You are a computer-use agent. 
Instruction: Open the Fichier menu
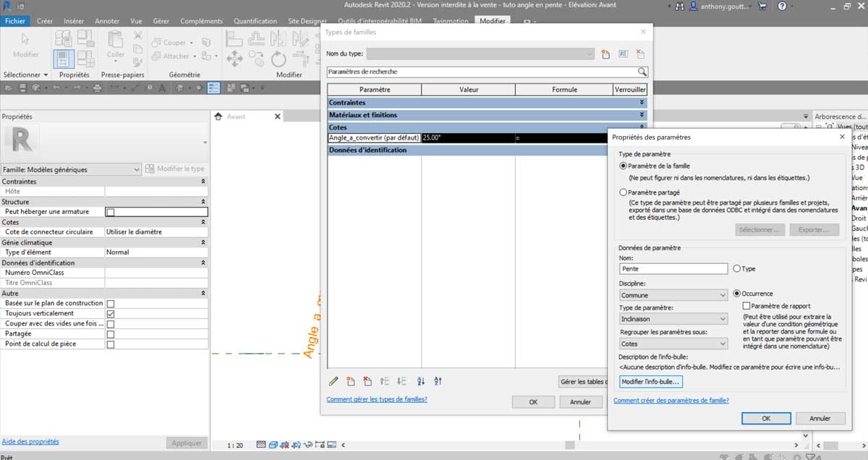[x=14, y=21]
